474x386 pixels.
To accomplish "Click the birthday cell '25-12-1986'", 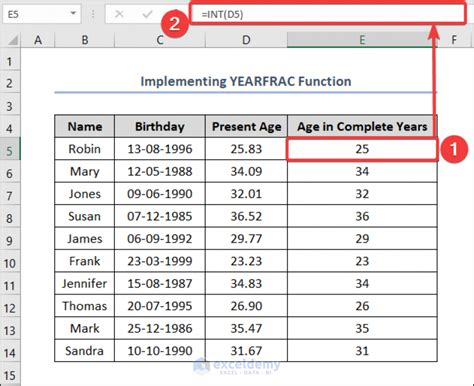I will click(x=160, y=328).
